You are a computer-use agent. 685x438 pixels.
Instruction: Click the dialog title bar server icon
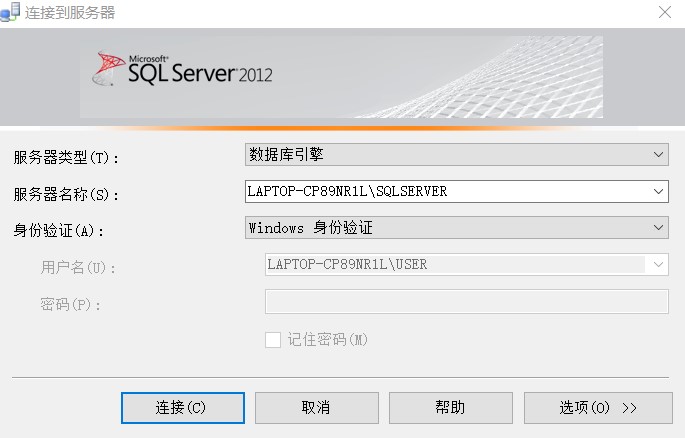click(x=10, y=12)
